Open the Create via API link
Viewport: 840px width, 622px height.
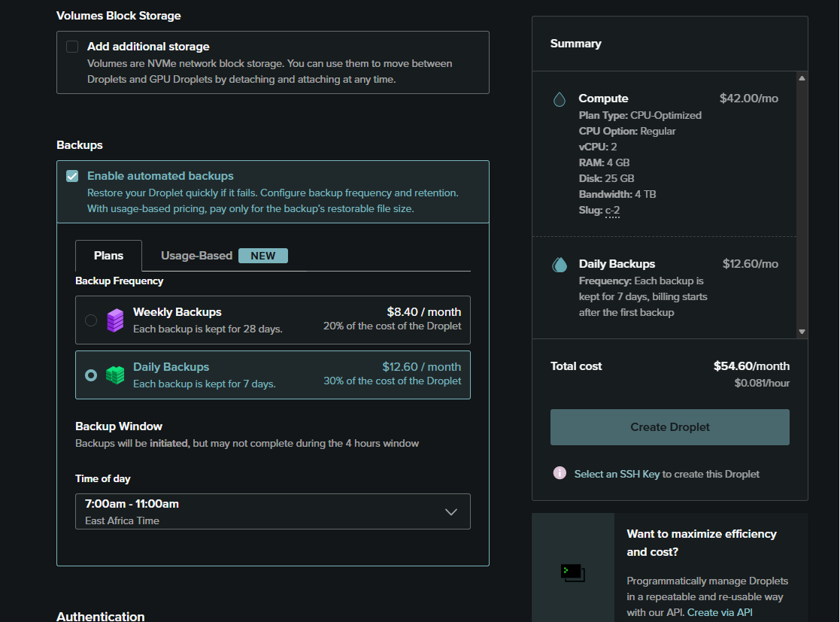coord(720,612)
